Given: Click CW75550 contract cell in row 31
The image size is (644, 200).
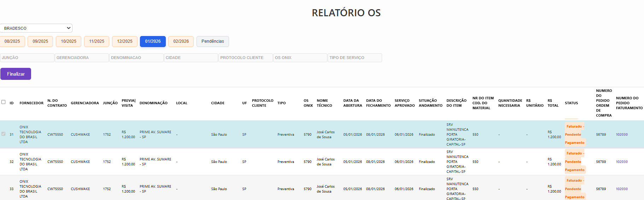Looking at the screenshot, I should [55, 135].
